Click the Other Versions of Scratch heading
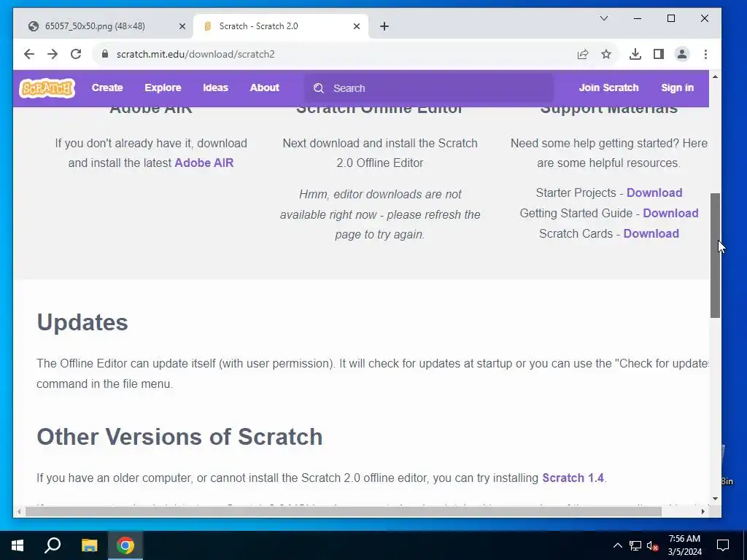The height and width of the screenshot is (560, 747). pos(179,437)
